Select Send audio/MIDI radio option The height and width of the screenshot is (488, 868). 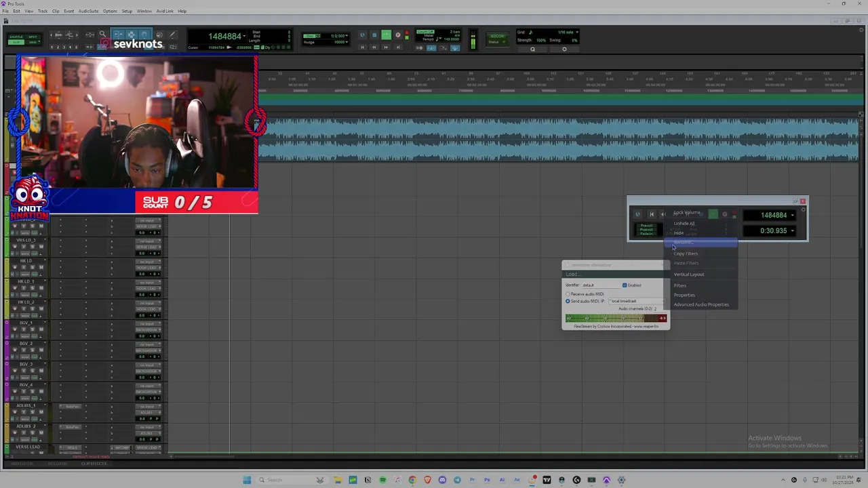pos(568,302)
